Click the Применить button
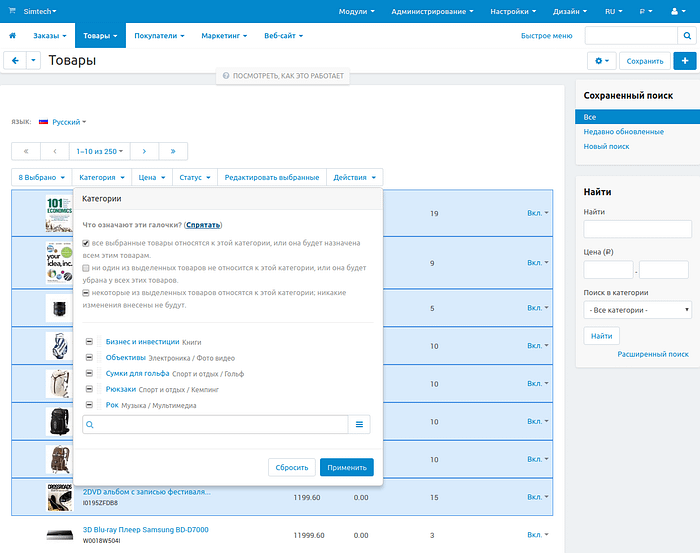The height and width of the screenshot is (553, 700). 346,467
